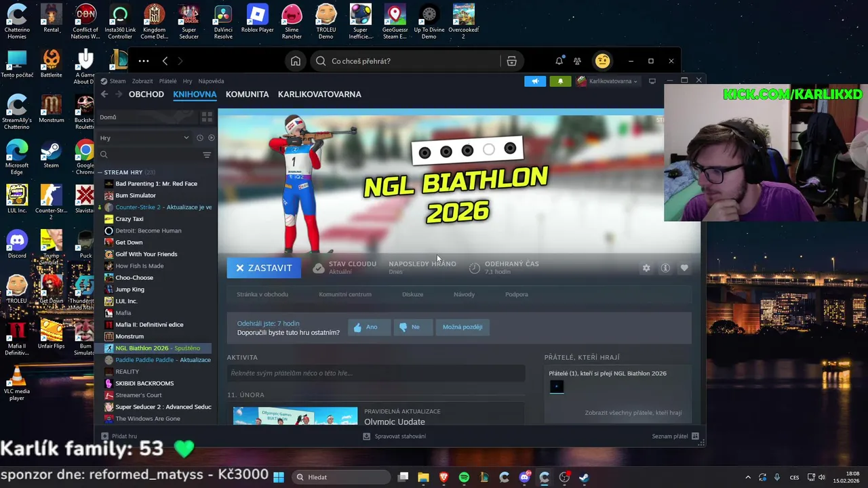Select Golf With Your Friends
Image resolution: width=868 pixels, height=488 pixels.
[146, 254]
